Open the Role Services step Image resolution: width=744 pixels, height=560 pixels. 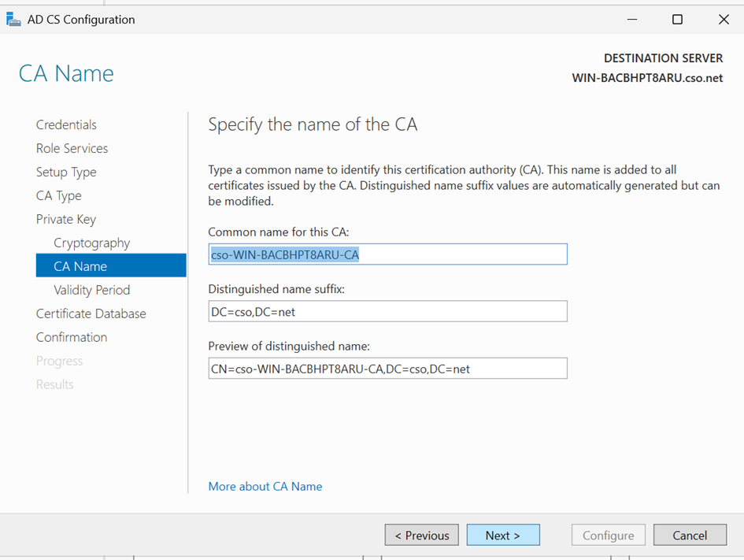(72, 148)
